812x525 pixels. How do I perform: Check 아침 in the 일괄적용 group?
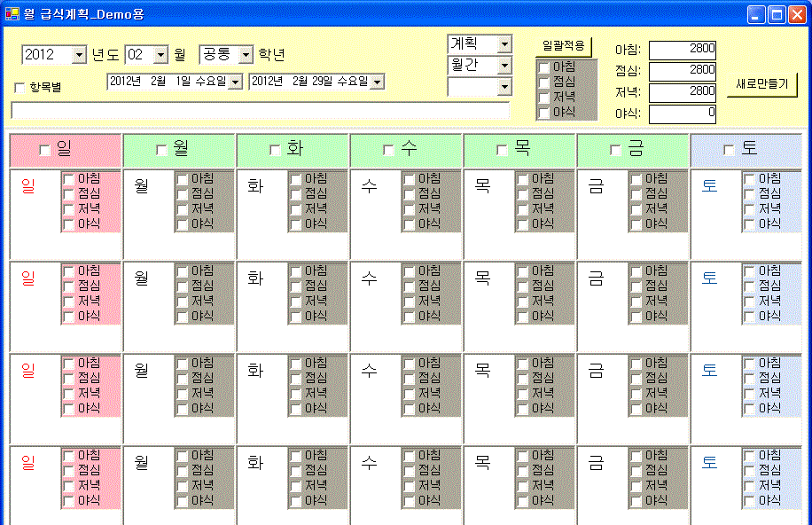point(543,67)
